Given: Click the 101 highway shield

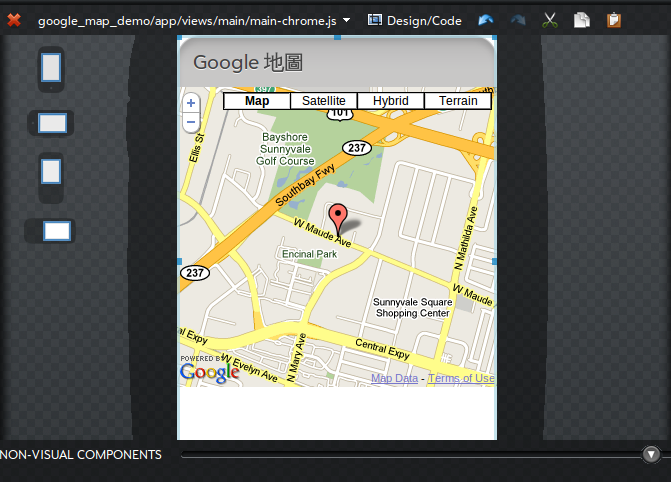Looking at the screenshot, I should pos(340,113).
